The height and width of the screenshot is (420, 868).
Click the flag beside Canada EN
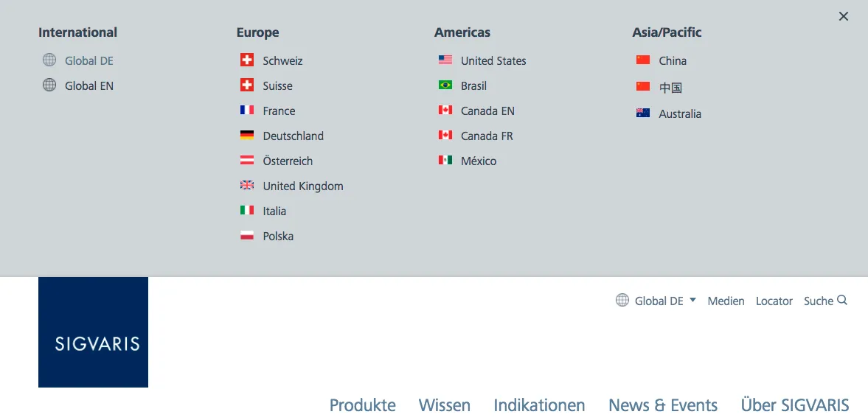[x=445, y=110]
